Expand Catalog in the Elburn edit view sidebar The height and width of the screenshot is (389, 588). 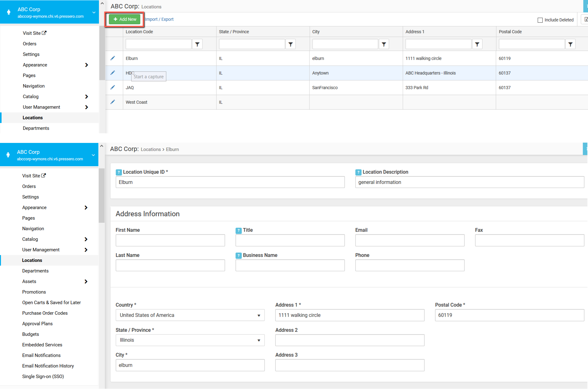[x=86, y=239]
